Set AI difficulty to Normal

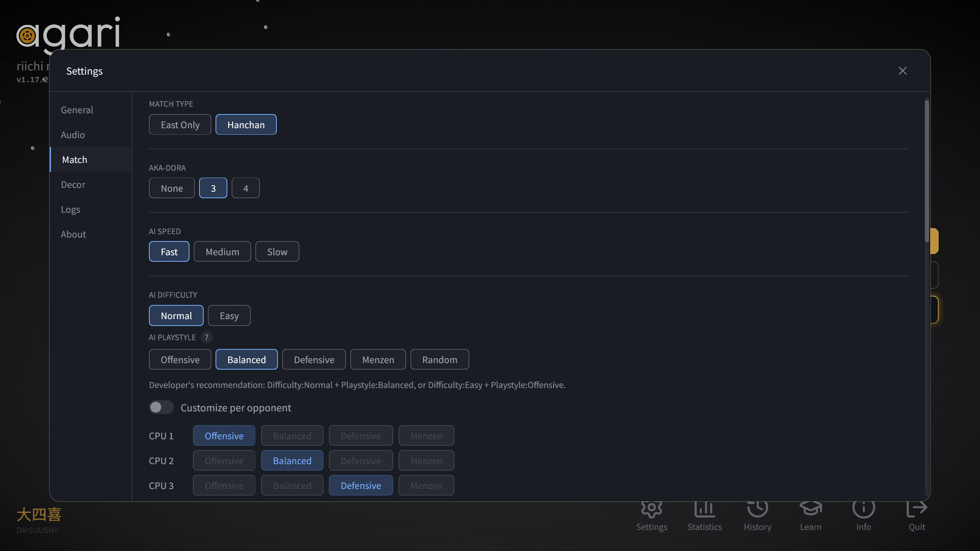(x=176, y=316)
